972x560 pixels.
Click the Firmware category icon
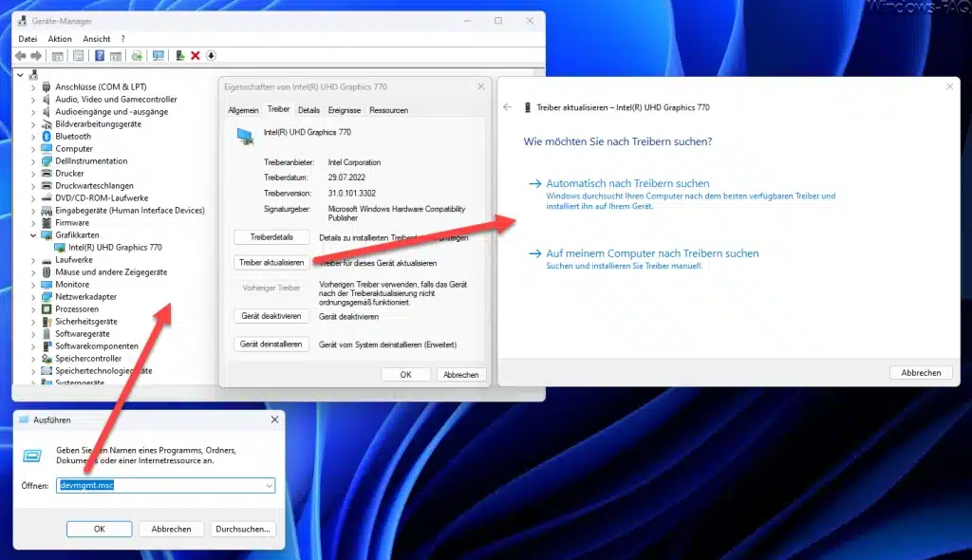[x=47, y=223]
